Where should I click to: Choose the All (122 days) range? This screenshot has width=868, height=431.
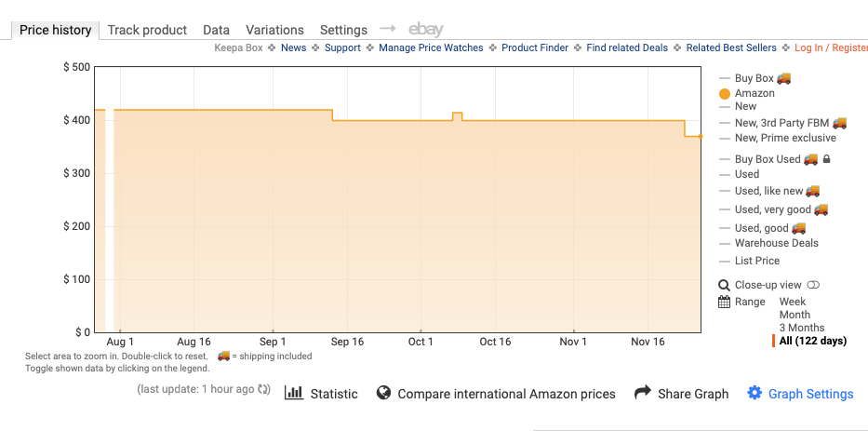[x=812, y=341]
